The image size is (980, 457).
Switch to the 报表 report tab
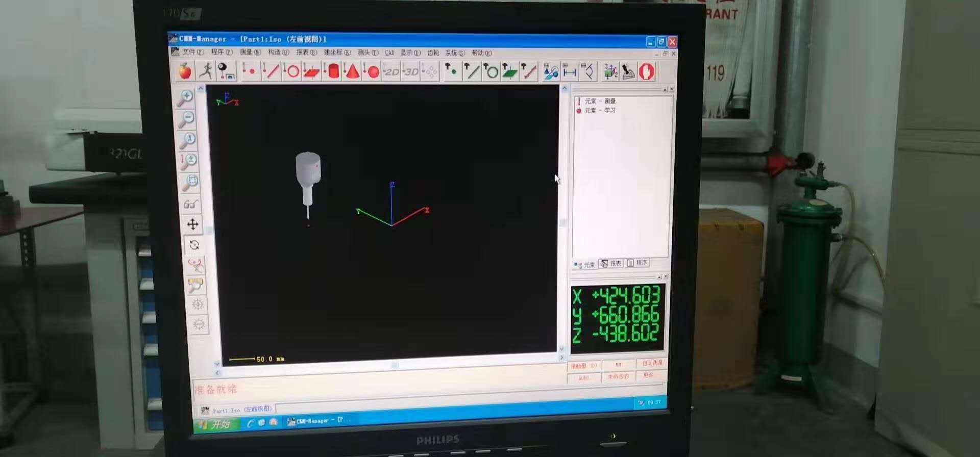611,263
